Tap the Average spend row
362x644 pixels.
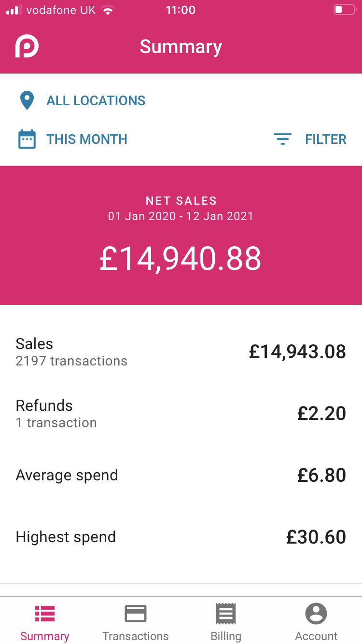pyautogui.click(x=181, y=476)
